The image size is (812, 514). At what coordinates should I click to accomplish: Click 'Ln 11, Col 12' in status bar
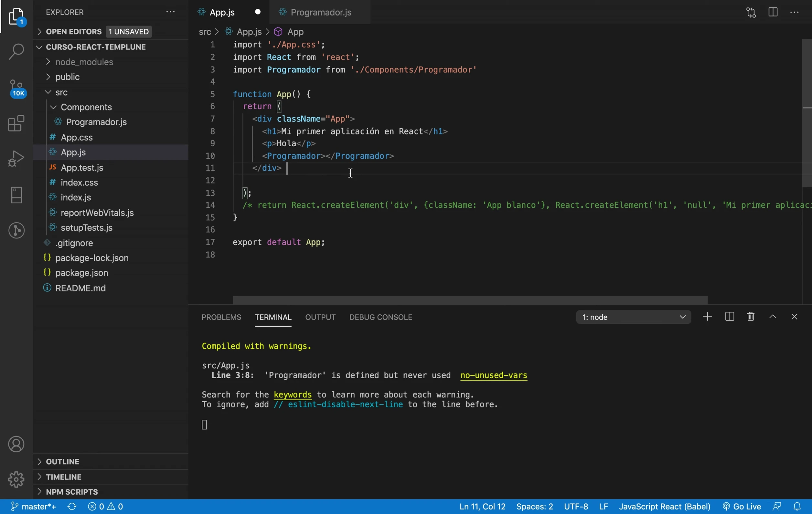coord(483,507)
